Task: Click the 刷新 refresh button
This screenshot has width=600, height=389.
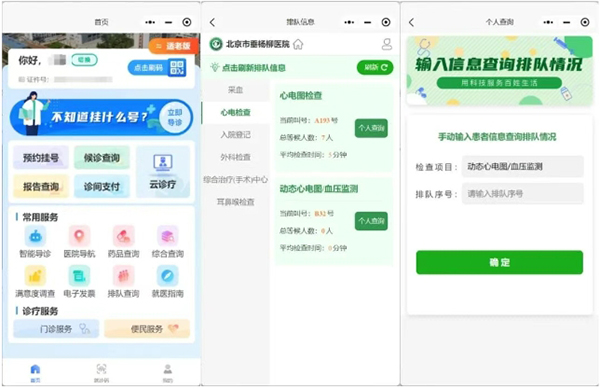Action: point(375,68)
